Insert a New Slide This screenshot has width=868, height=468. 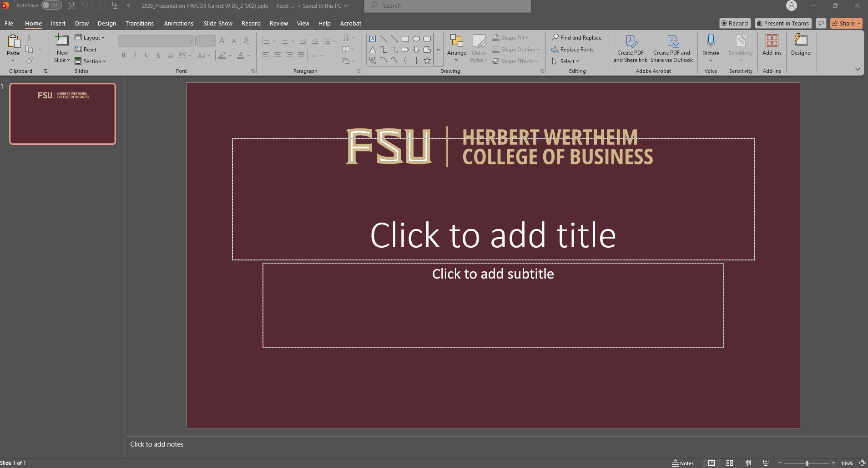click(62, 41)
